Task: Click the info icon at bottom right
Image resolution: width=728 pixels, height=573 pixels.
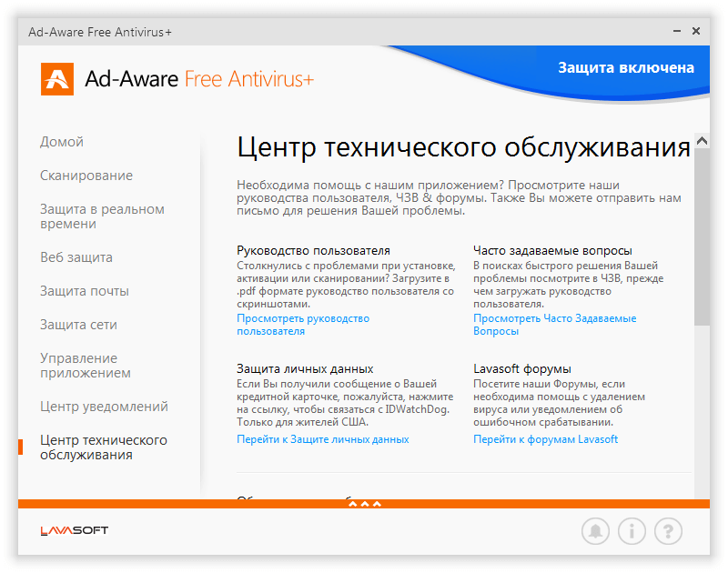Action: tap(632, 531)
